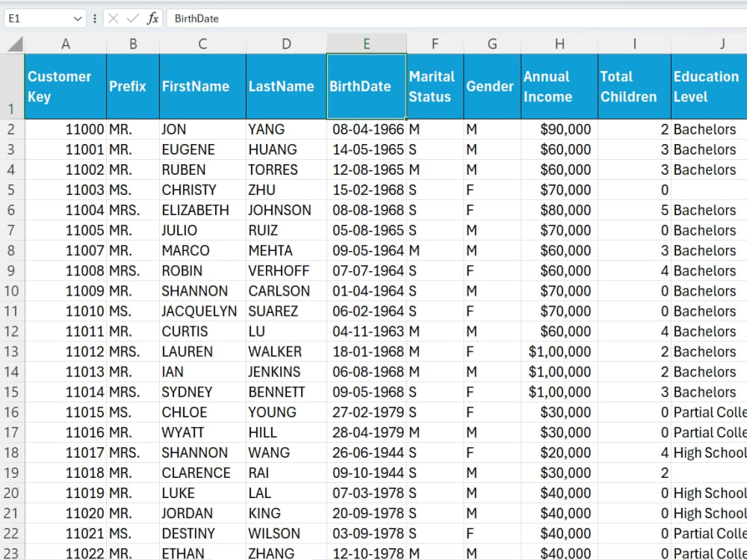This screenshot has width=747, height=560.
Task: Select the cell containing LUKE
Action: [202, 493]
